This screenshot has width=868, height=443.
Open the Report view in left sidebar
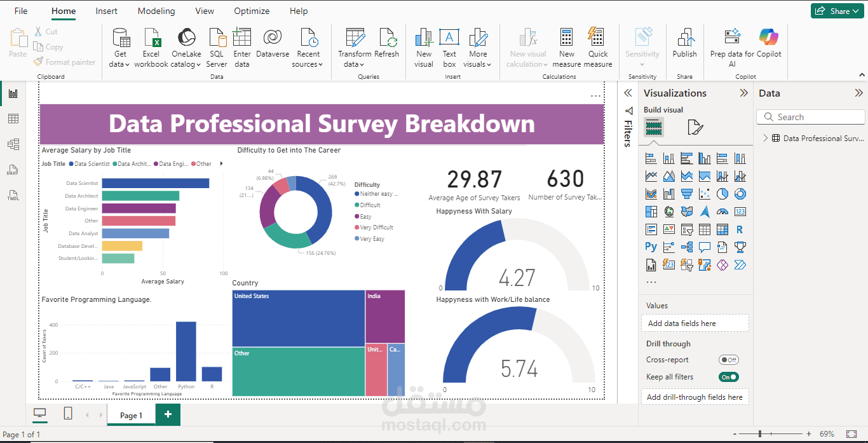[x=13, y=93]
